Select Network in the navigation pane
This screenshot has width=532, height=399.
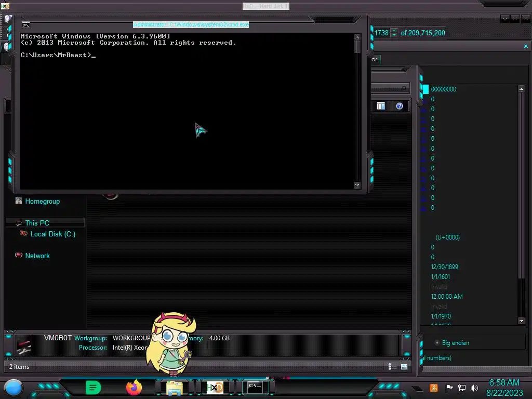click(x=37, y=256)
